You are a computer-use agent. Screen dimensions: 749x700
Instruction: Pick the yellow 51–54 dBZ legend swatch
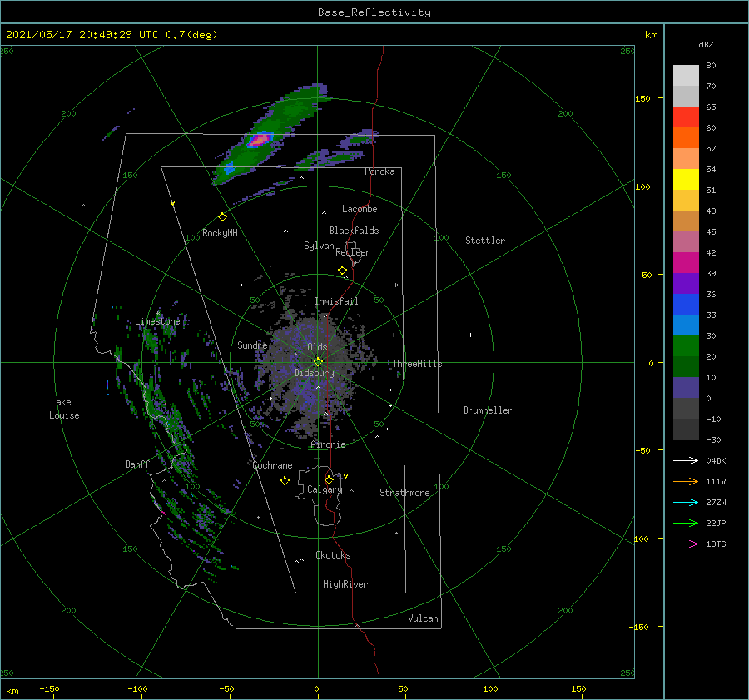(686, 180)
